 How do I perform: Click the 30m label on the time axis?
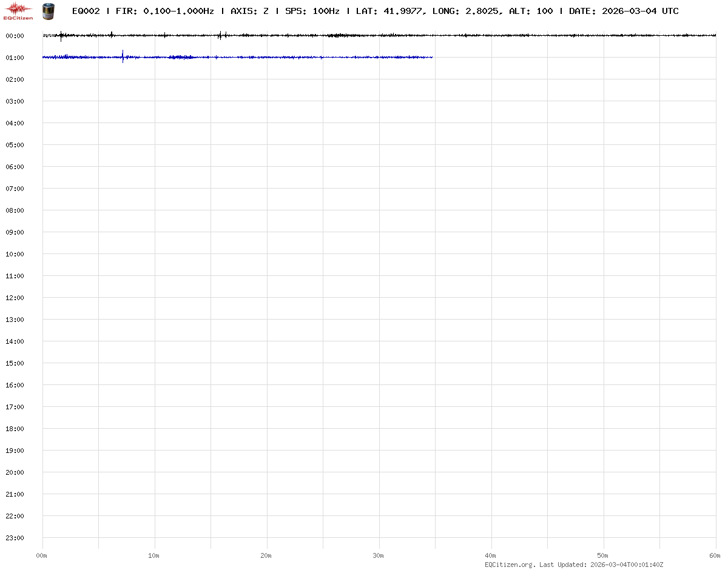(x=379, y=555)
